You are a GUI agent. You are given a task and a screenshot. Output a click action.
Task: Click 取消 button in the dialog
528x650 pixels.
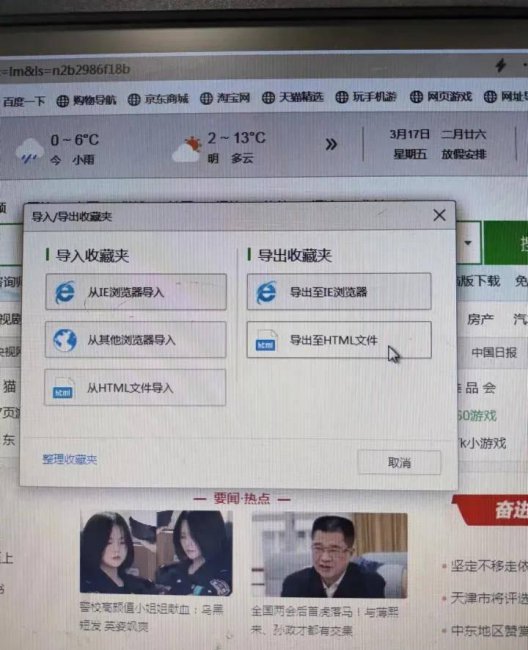pos(399,462)
